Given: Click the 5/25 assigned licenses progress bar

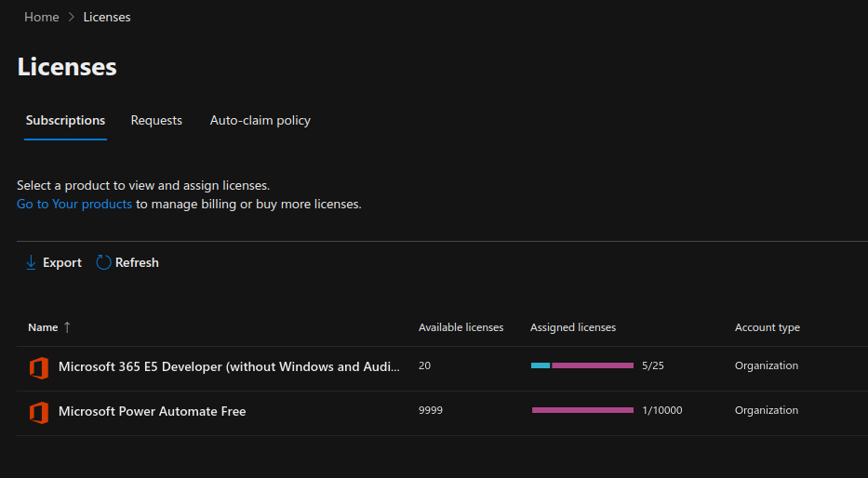Looking at the screenshot, I should [582, 365].
